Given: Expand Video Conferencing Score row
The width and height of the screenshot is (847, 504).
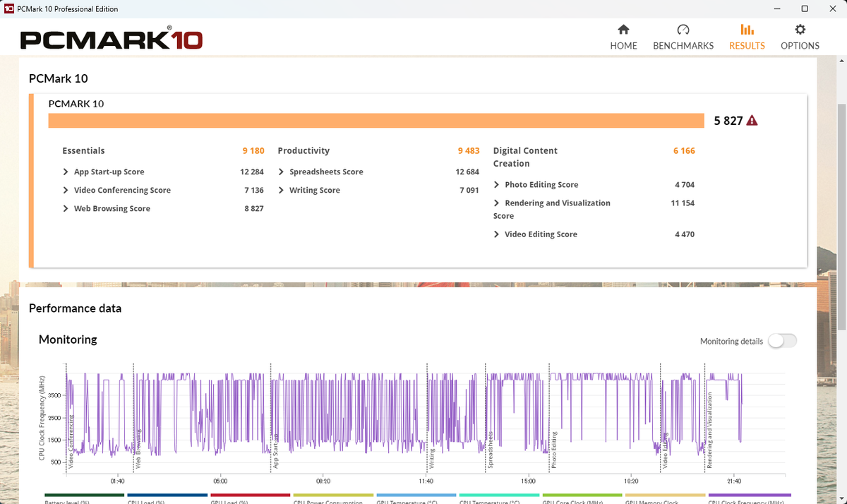Looking at the screenshot, I should pos(66,191).
